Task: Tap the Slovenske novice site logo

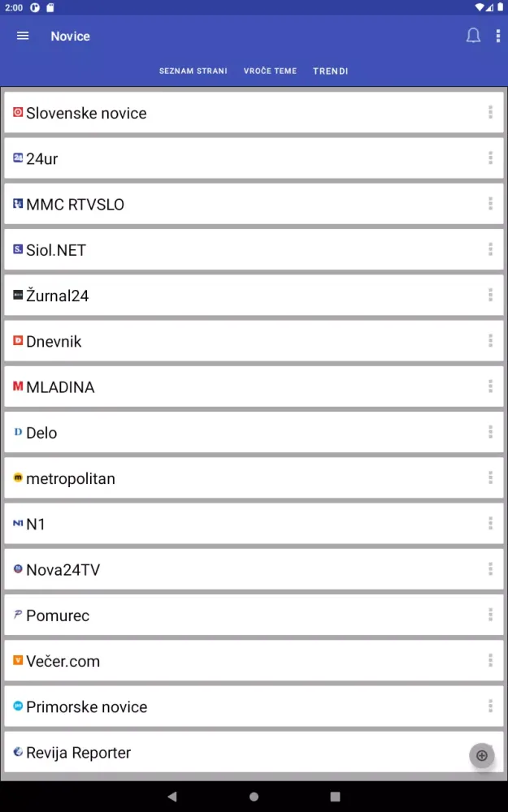Action: coord(18,113)
